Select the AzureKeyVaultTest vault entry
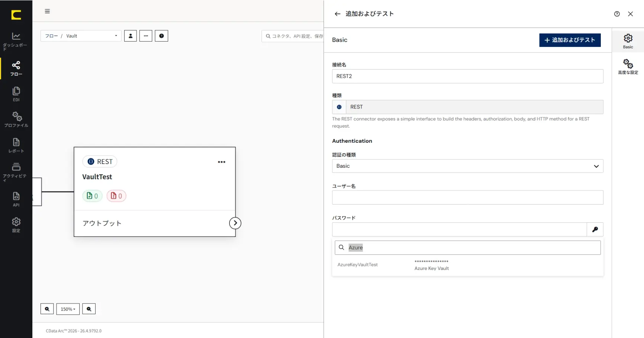 click(468, 265)
